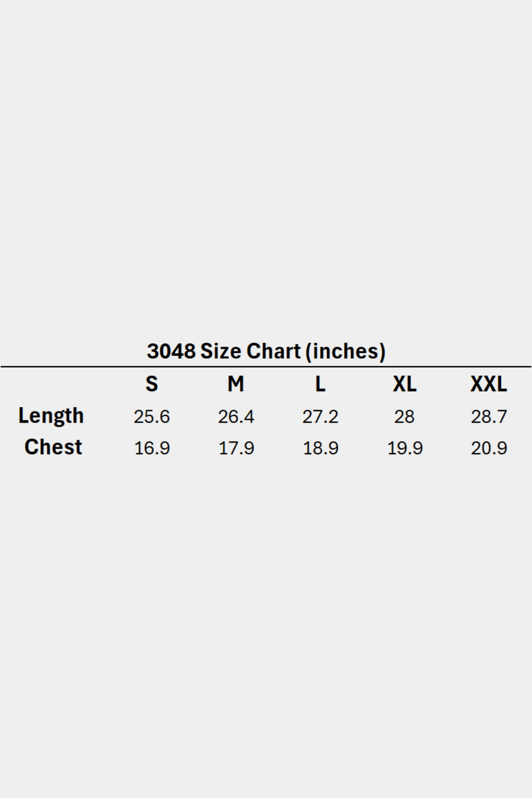This screenshot has width=532, height=798.
Task: Select the 18.9 chest value
Action: click(320, 448)
